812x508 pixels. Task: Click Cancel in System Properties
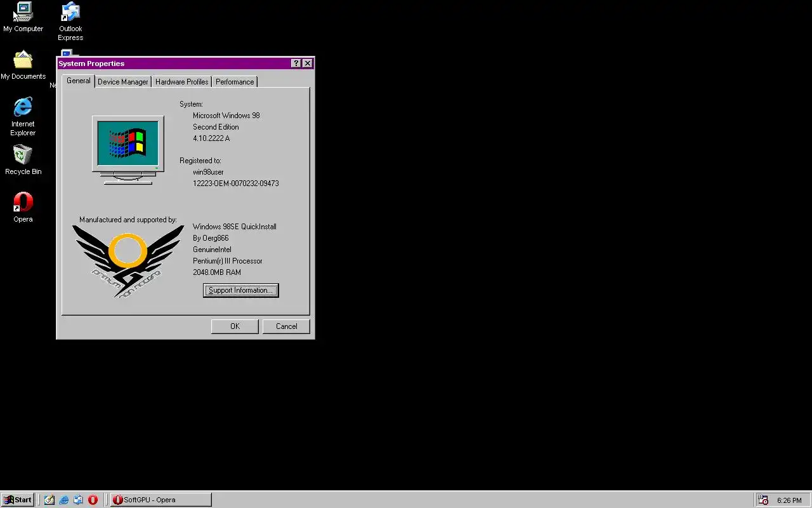point(286,326)
